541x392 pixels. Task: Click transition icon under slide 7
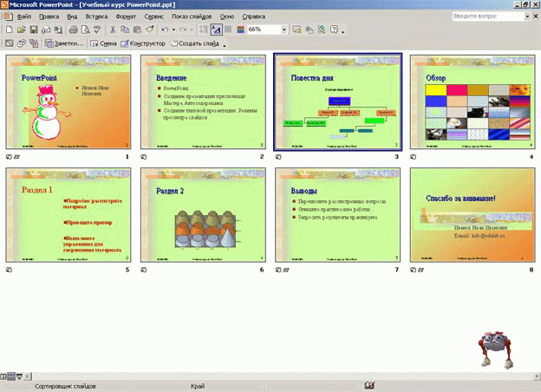(x=278, y=270)
